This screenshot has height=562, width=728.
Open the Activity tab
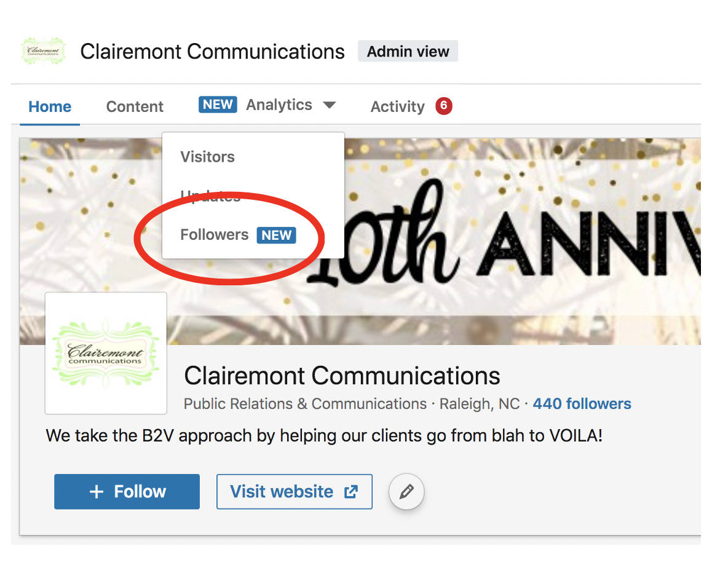click(397, 106)
